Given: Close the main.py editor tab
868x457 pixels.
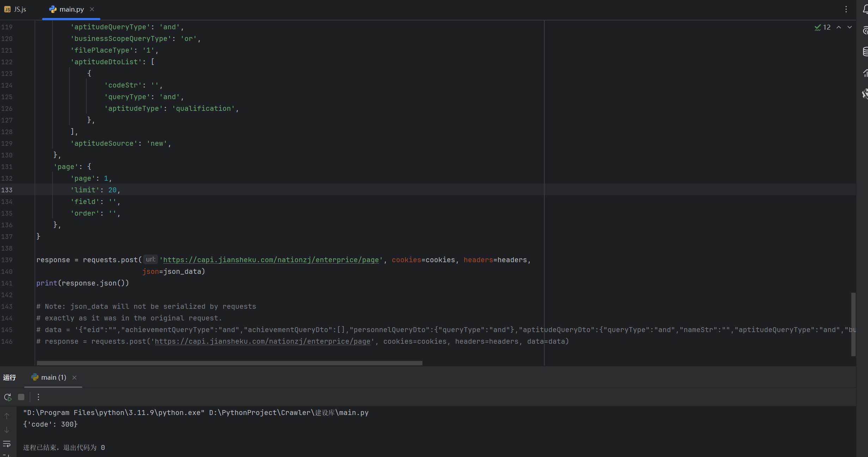Looking at the screenshot, I should (92, 10).
